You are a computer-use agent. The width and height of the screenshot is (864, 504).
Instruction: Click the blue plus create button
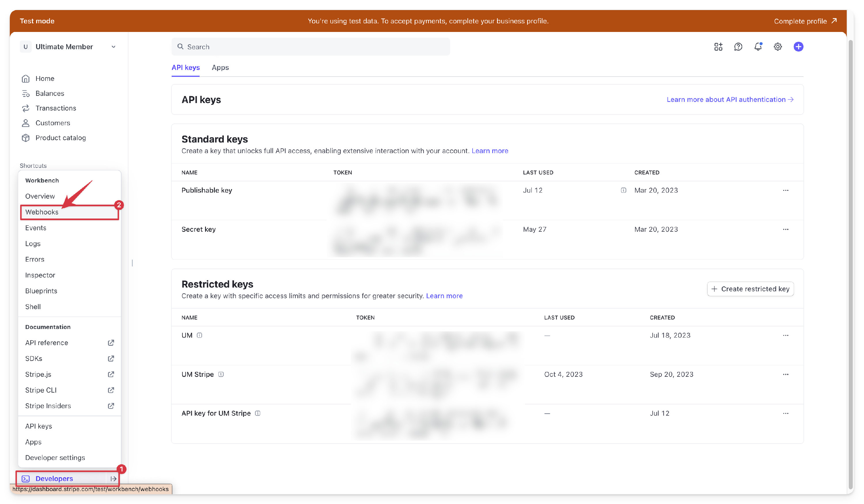tap(798, 47)
